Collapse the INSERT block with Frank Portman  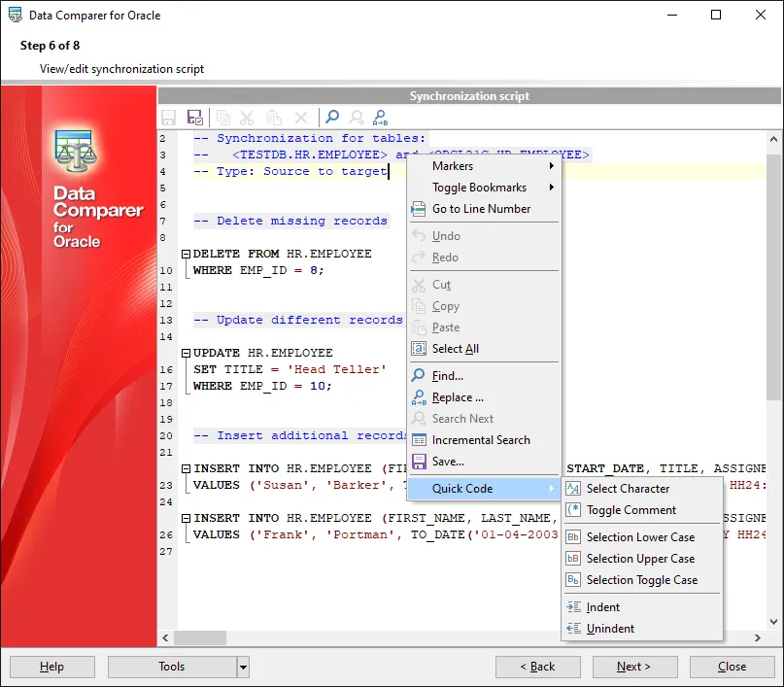186,518
